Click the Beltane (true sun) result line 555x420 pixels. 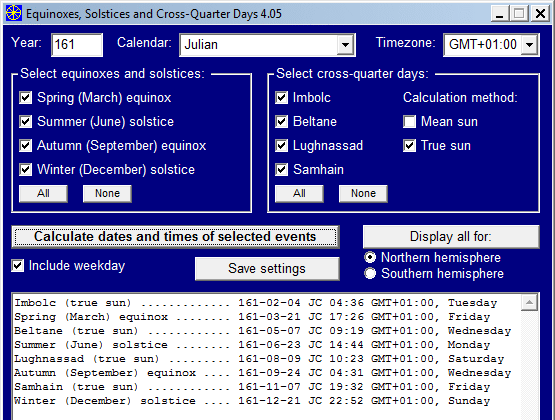click(263, 331)
